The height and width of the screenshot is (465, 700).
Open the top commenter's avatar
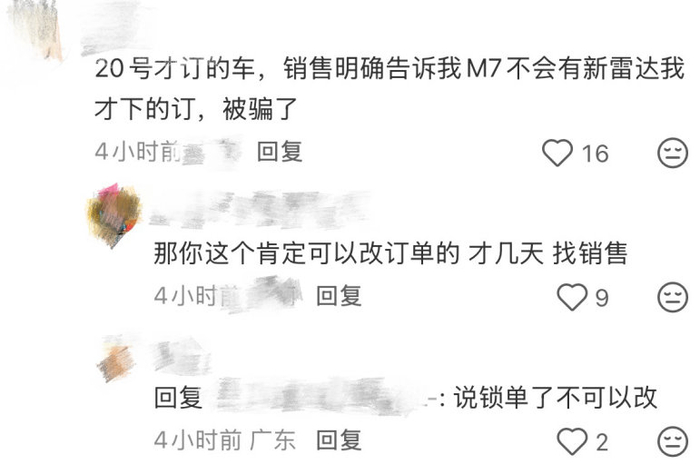[x=36, y=29]
